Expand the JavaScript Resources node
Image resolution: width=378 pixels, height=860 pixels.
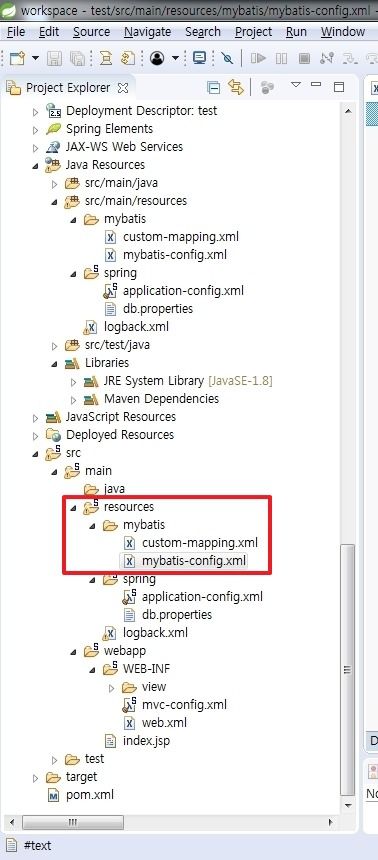[36, 417]
